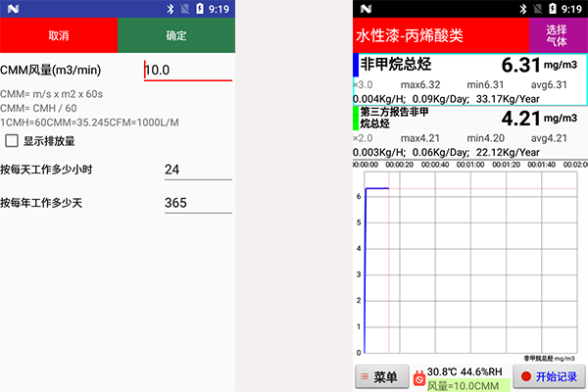Open the 菜单 menu button
Image resolution: width=588 pixels, height=392 pixels.
[379, 377]
